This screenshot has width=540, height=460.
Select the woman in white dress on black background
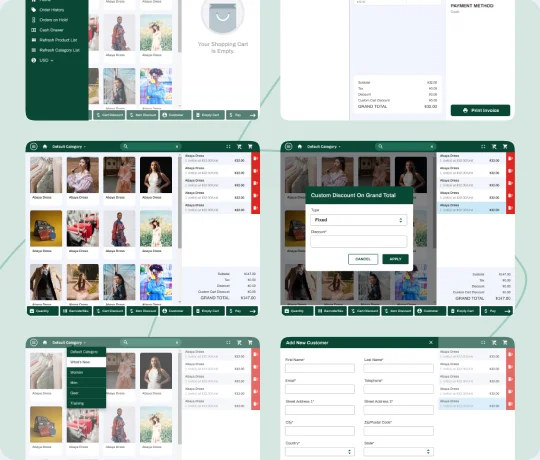[x=156, y=175]
